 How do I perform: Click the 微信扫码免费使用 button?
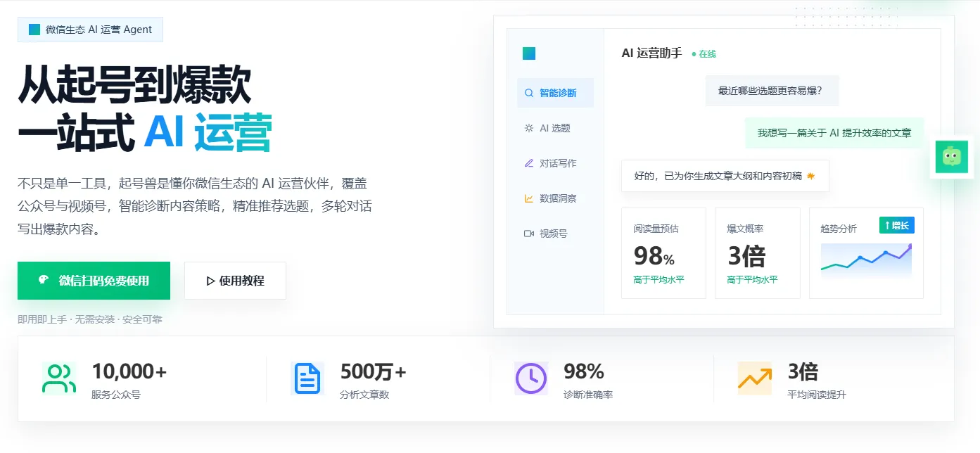[x=94, y=281]
